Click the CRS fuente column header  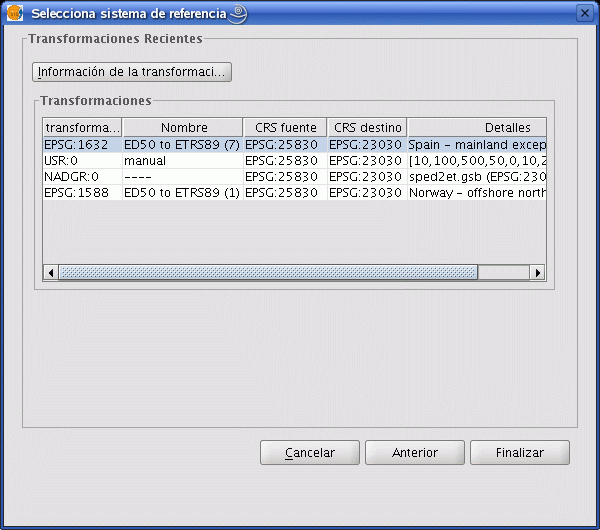coord(285,127)
